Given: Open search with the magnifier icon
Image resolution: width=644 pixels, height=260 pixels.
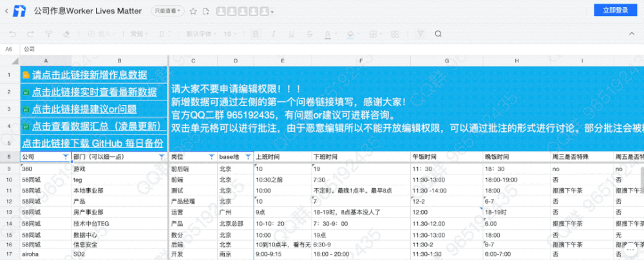Looking at the screenshot, I should pyautogui.click(x=438, y=33).
